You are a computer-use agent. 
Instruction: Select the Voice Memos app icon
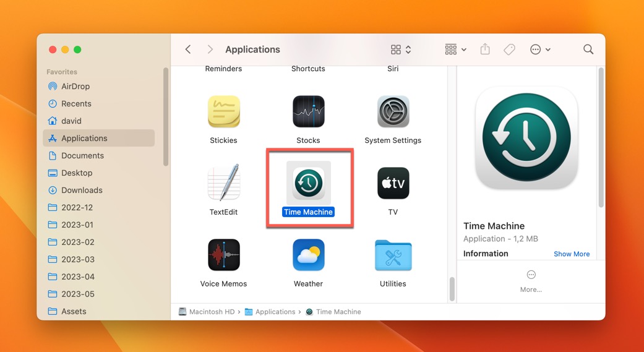pyautogui.click(x=223, y=255)
